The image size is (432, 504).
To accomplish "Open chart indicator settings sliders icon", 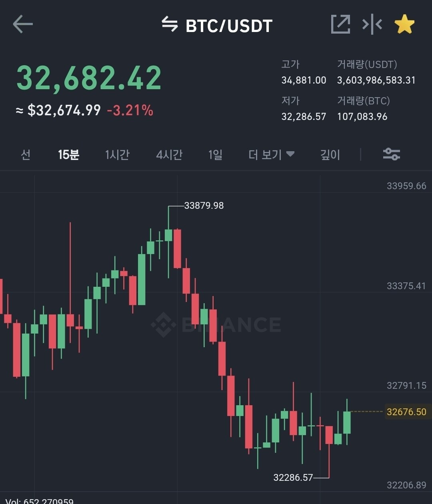I will coord(391,154).
